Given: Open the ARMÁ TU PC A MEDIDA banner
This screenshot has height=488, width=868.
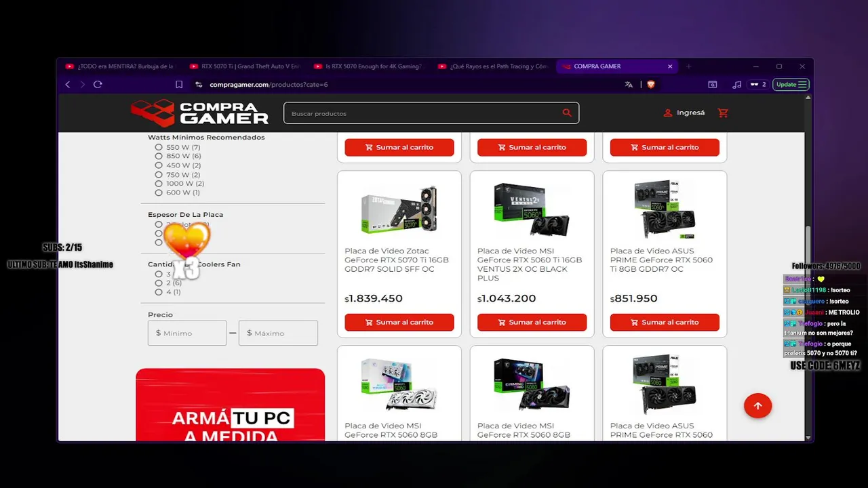Looking at the screenshot, I should 231,405.
